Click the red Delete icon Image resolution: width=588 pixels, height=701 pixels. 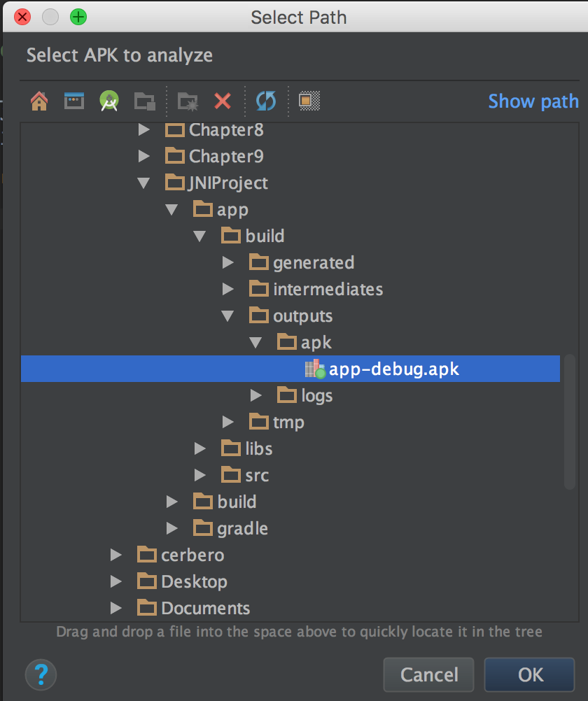pyautogui.click(x=223, y=101)
